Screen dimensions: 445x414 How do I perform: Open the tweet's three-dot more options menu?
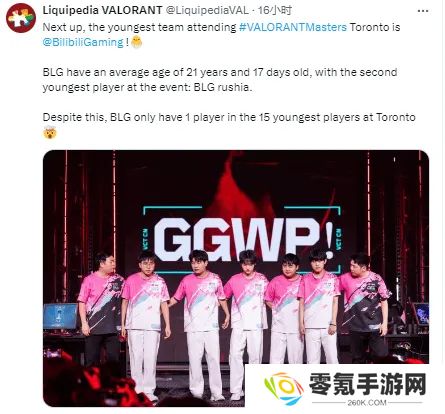tap(423, 11)
